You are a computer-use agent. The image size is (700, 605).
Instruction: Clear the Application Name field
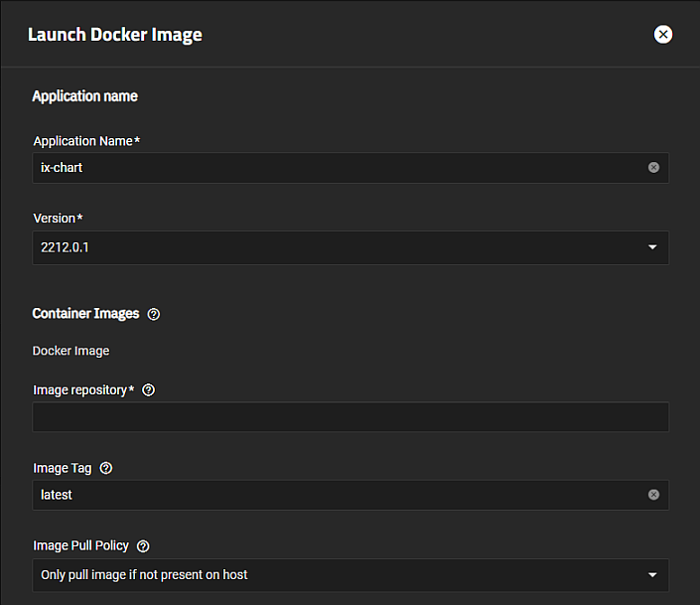click(653, 168)
